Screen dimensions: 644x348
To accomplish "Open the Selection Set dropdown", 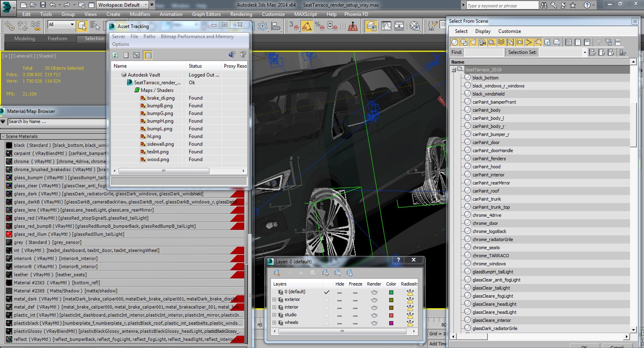I will tap(584, 52).
